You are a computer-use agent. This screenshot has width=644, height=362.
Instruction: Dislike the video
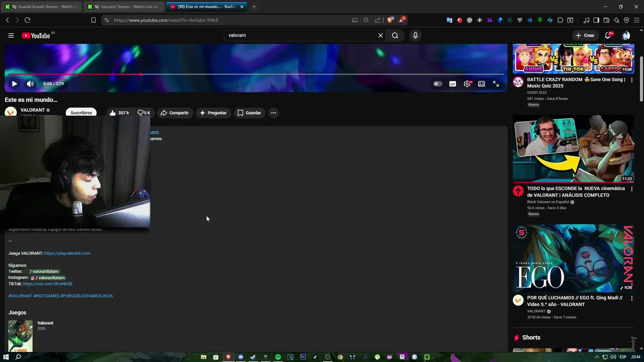pyautogui.click(x=144, y=113)
